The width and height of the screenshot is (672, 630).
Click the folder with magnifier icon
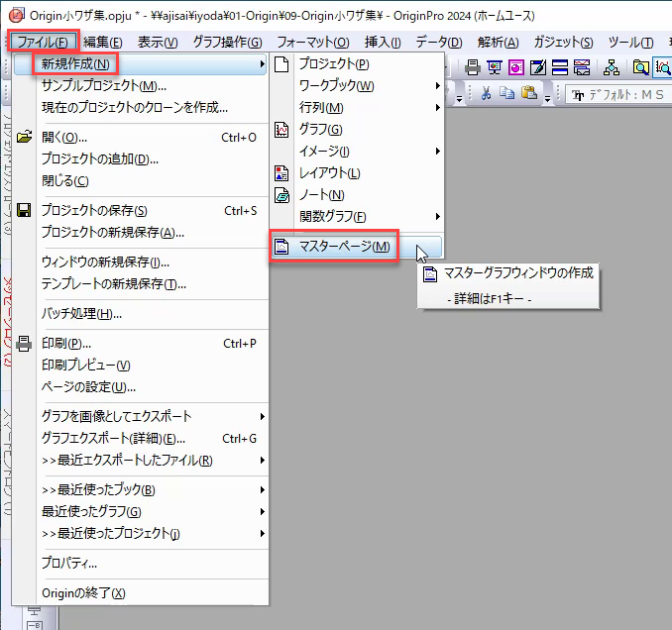(x=640, y=67)
